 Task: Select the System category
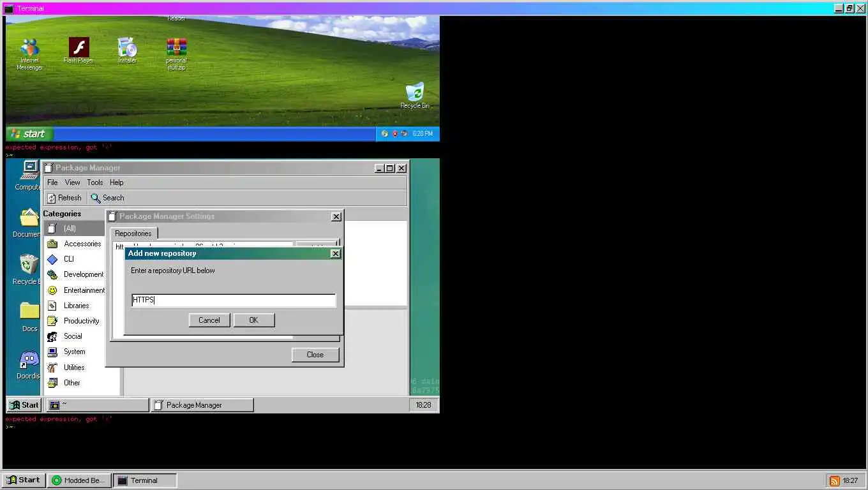click(74, 352)
